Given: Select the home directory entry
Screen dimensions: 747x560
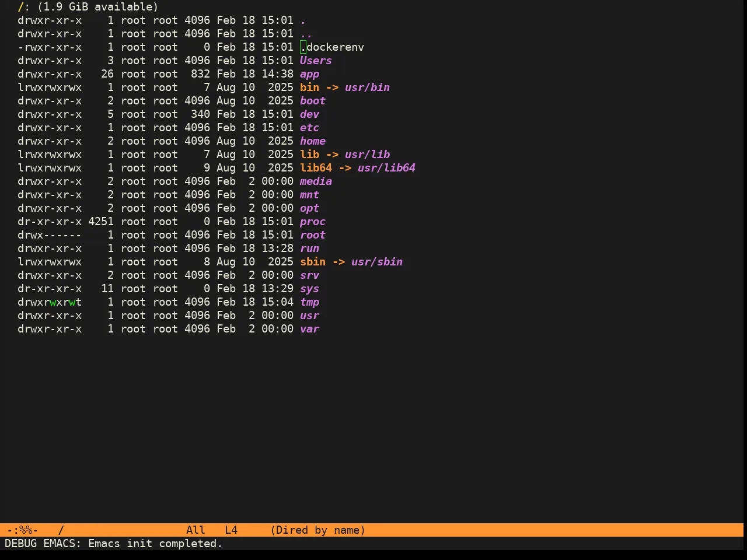Looking at the screenshot, I should tap(313, 141).
